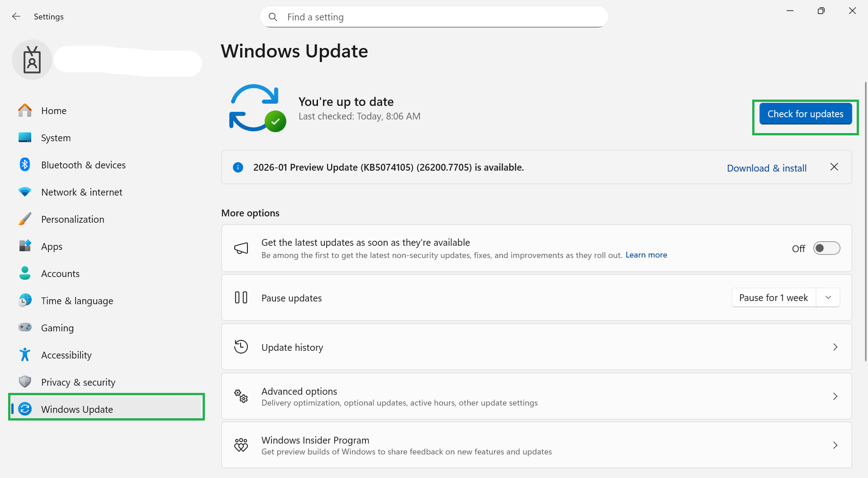Click the pause bars icon

(241, 297)
